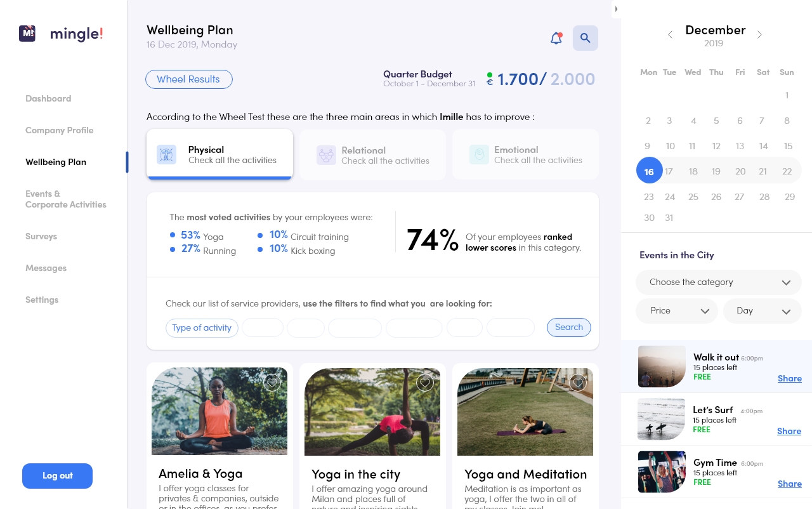Favorite the Amelia & Yoga card heart
Screen dimensions: 812x509
tap(272, 383)
